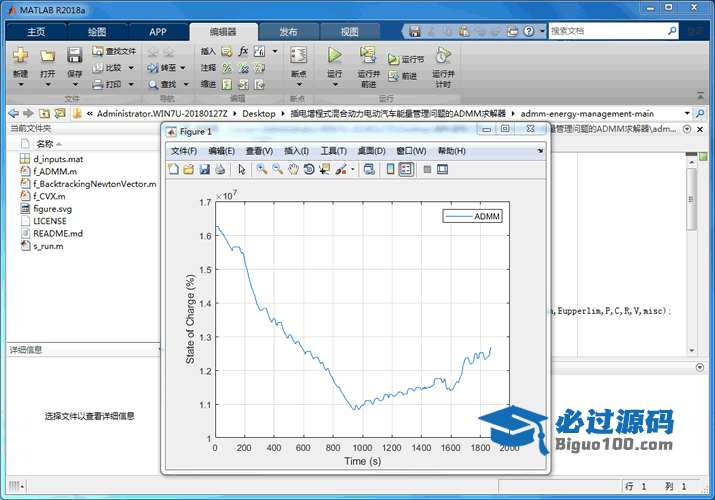Expand the New (新建) dropdown arrow
Screen dimensions: 715x500
21,84
